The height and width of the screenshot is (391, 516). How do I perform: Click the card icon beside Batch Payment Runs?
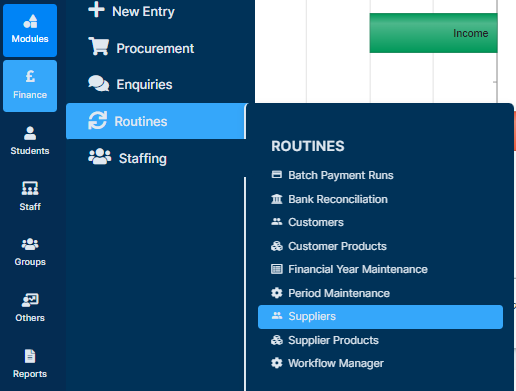[277, 174]
